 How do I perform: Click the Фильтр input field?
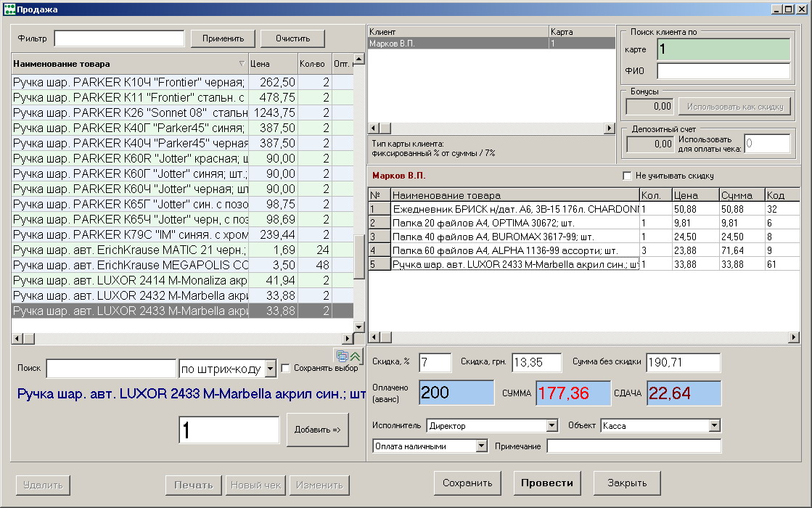(x=119, y=38)
